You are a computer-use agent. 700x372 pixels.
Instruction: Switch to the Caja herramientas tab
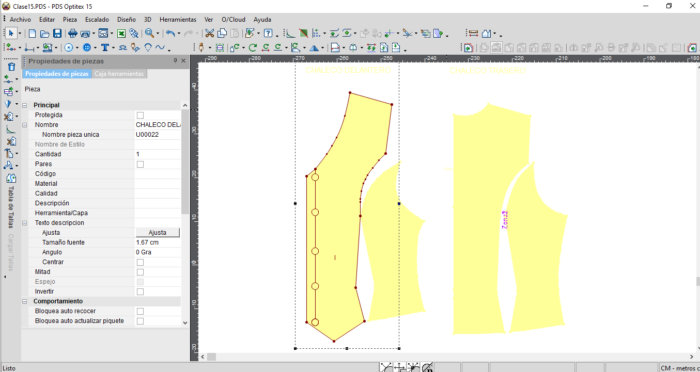(120, 74)
